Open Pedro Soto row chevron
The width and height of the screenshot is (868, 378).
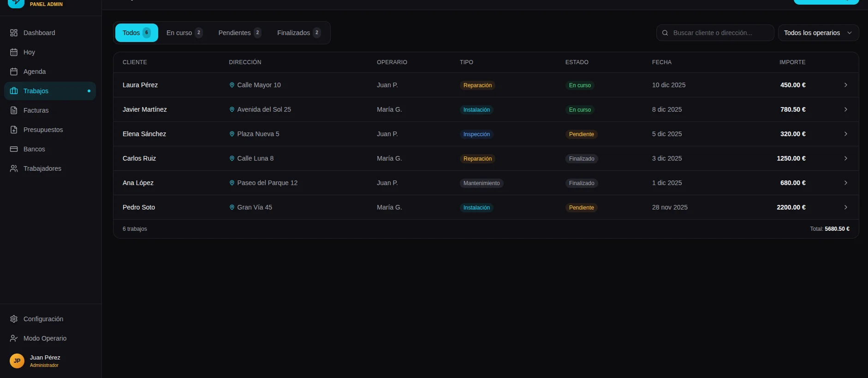[846, 207]
